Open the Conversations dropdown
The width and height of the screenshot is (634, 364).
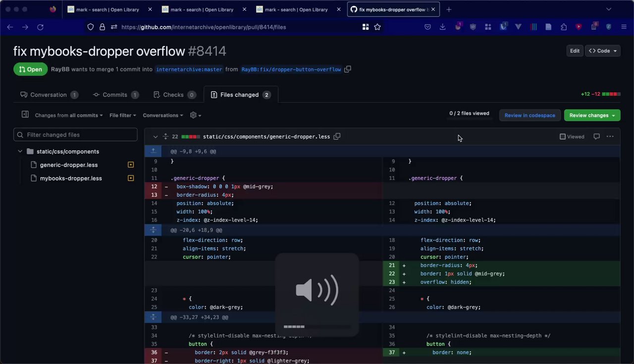coord(163,115)
